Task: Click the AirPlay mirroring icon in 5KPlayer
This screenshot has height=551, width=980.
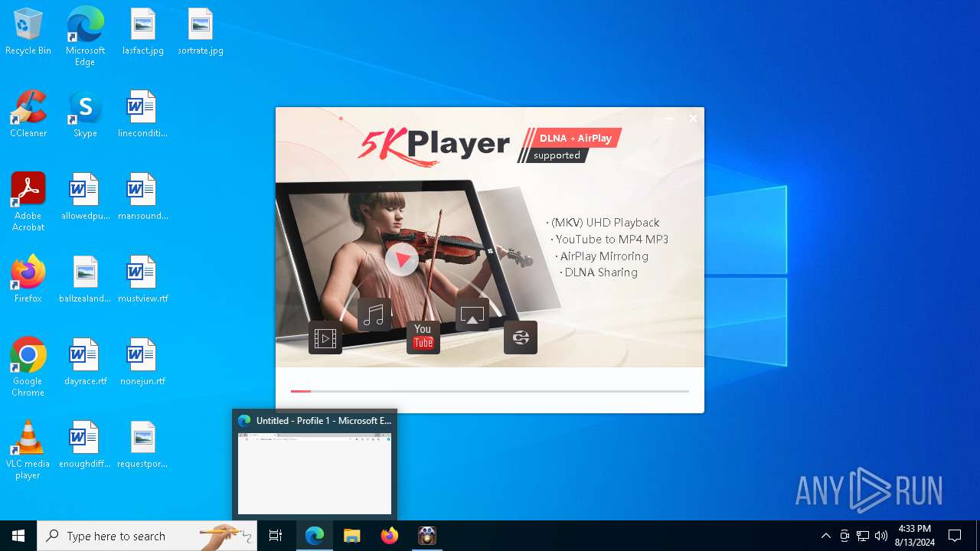Action: (472, 315)
